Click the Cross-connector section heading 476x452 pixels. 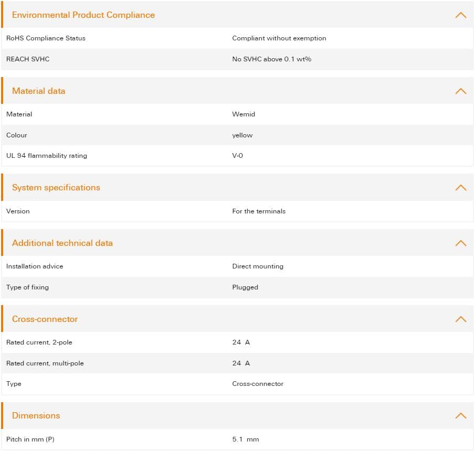click(x=45, y=319)
